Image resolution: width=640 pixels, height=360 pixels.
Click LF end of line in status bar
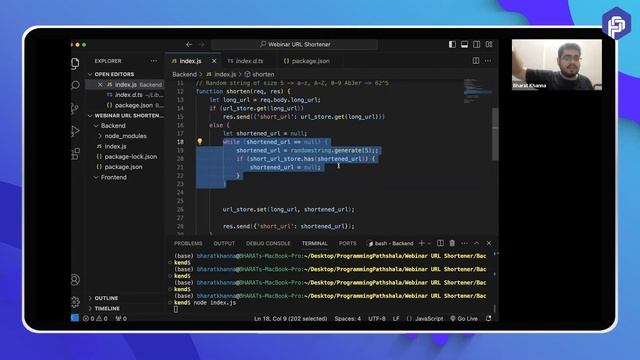[x=396, y=318]
